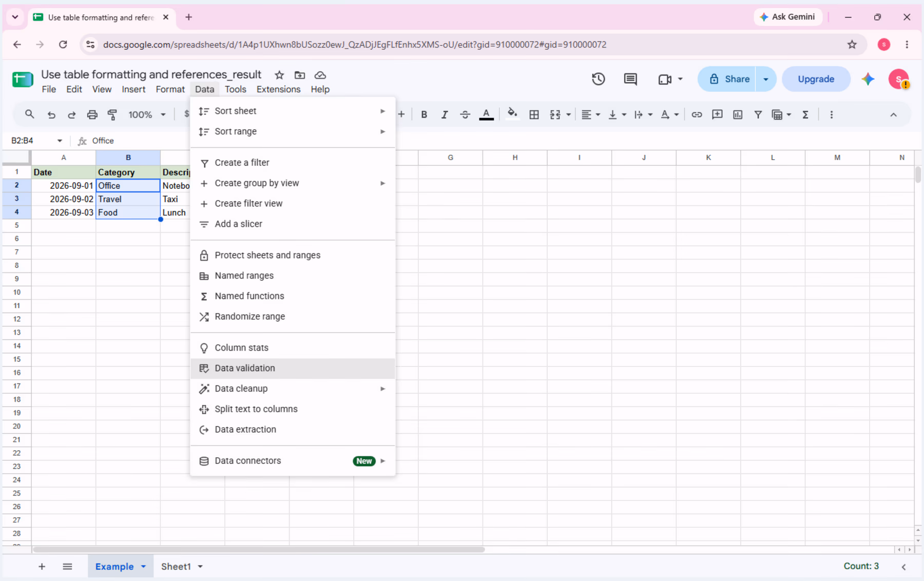The height and width of the screenshot is (581, 924).
Task: Open the text color picker
Action: 486,114
